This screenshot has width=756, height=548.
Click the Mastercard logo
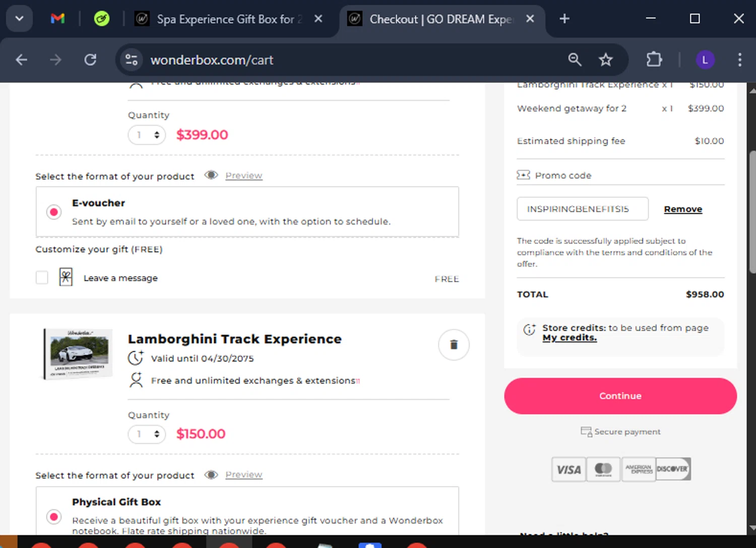(x=603, y=470)
